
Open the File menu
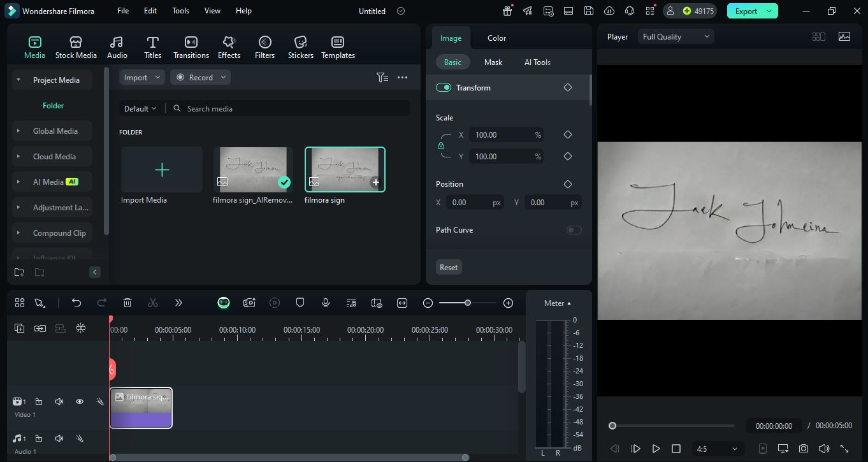(x=123, y=11)
